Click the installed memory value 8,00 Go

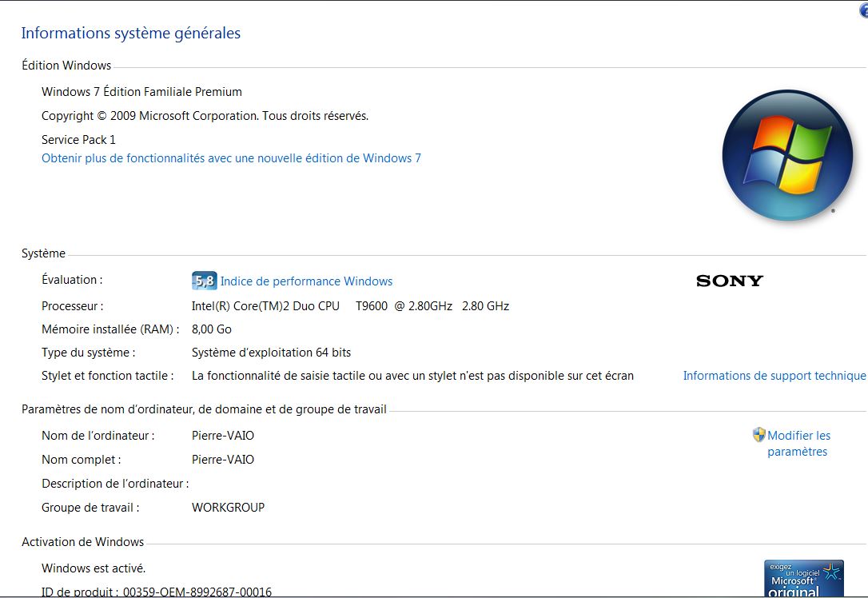coord(212,329)
